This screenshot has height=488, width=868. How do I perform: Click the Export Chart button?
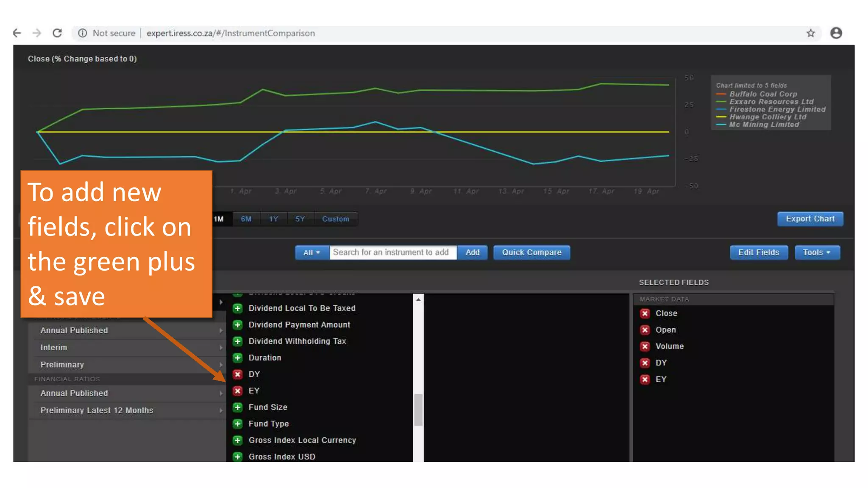point(810,219)
